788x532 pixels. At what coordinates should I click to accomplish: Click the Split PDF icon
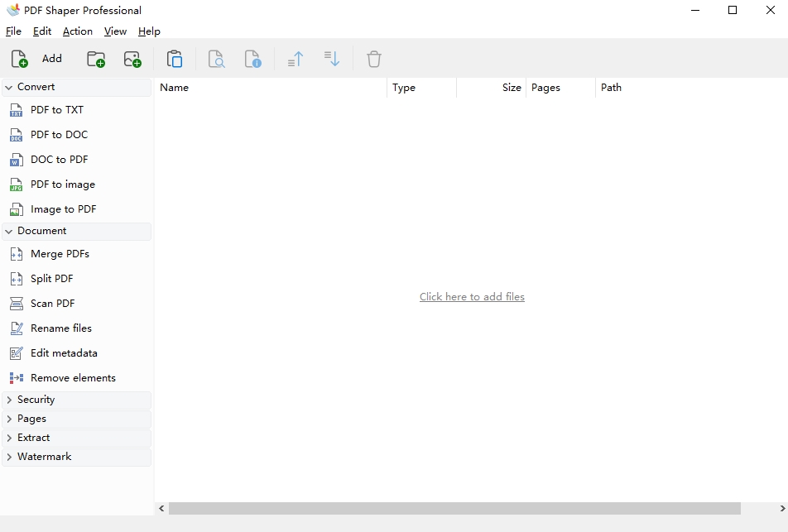click(x=16, y=279)
